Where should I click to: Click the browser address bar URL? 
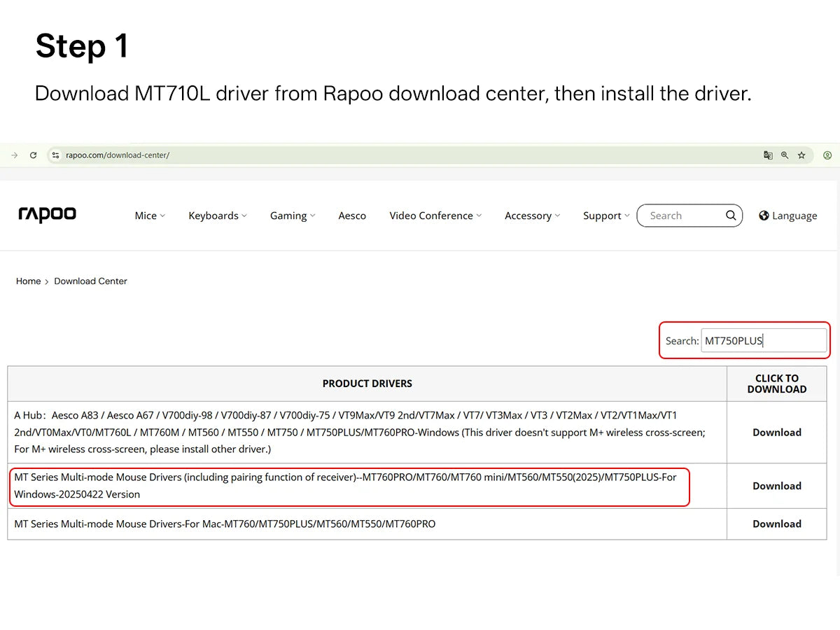click(118, 155)
